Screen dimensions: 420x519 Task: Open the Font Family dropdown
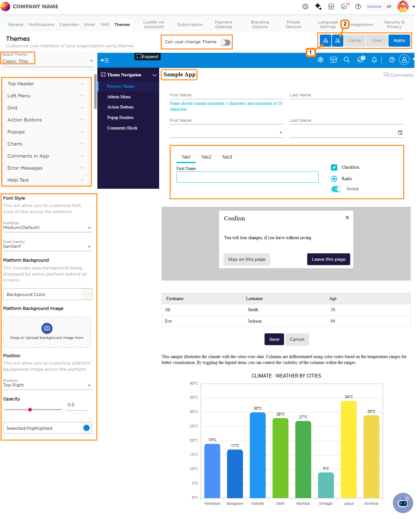point(47,247)
